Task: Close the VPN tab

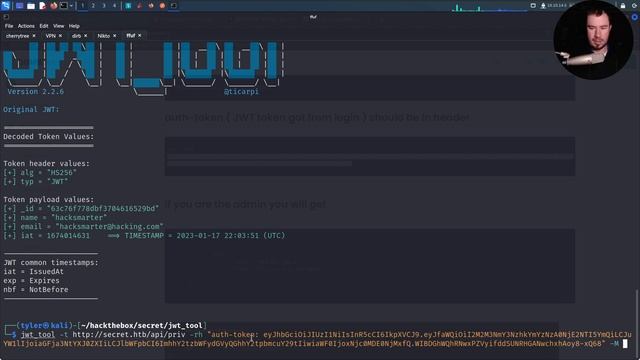Action: [x=60, y=36]
